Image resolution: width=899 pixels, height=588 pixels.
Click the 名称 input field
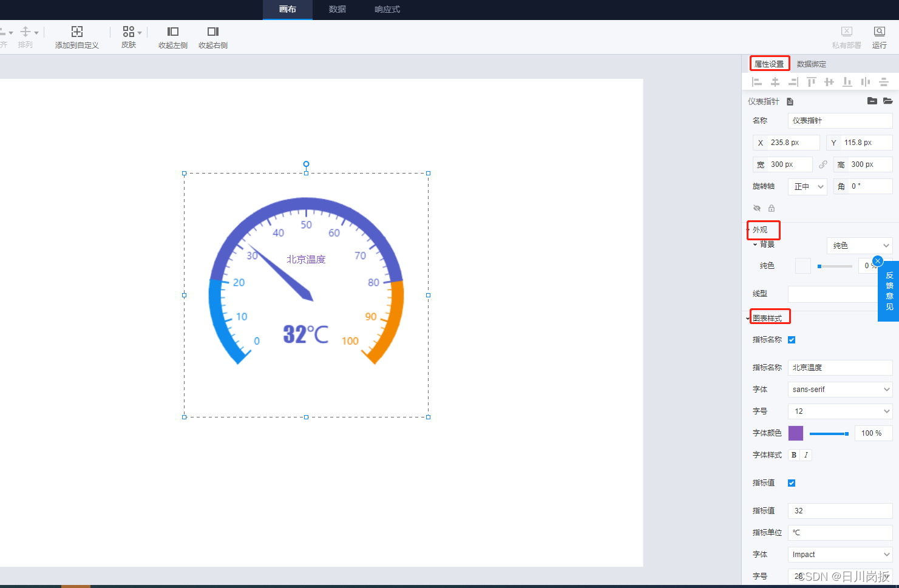tap(840, 121)
